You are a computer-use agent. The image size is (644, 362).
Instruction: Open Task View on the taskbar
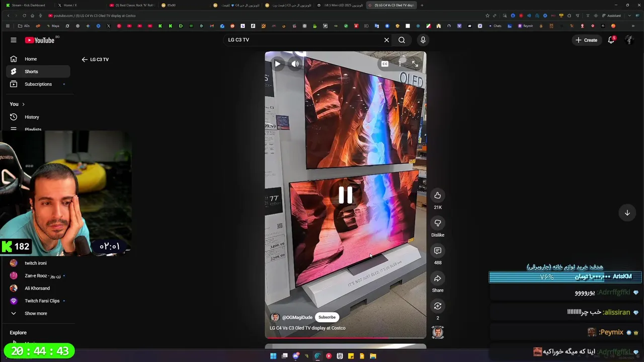click(x=284, y=356)
